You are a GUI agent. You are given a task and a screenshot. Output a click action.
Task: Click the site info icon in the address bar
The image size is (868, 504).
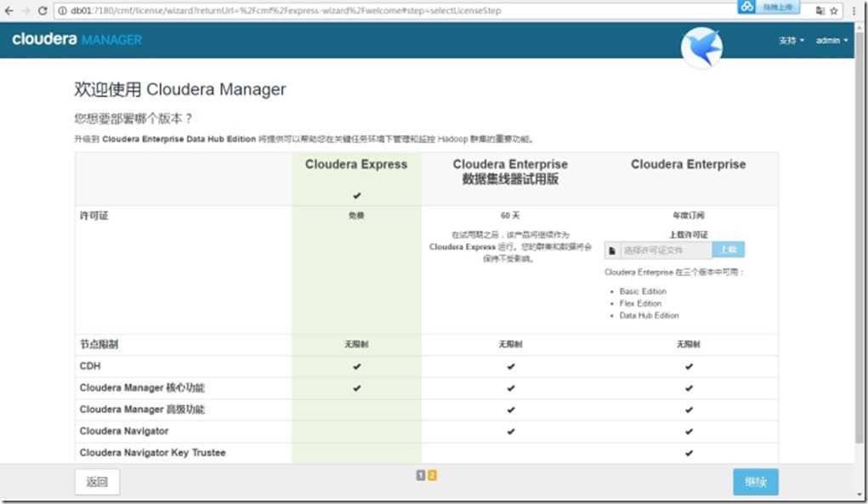[63, 10]
